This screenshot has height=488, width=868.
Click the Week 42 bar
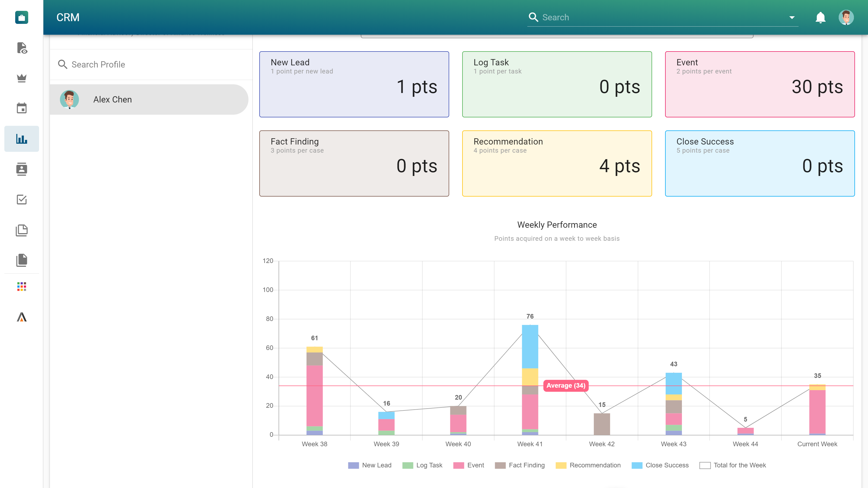tap(601, 424)
